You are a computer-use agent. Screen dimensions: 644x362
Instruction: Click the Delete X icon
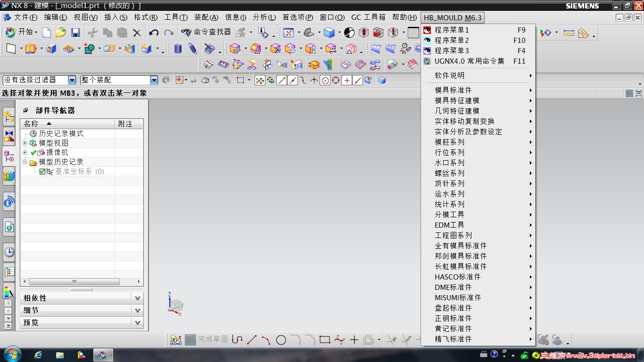tap(137, 33)
